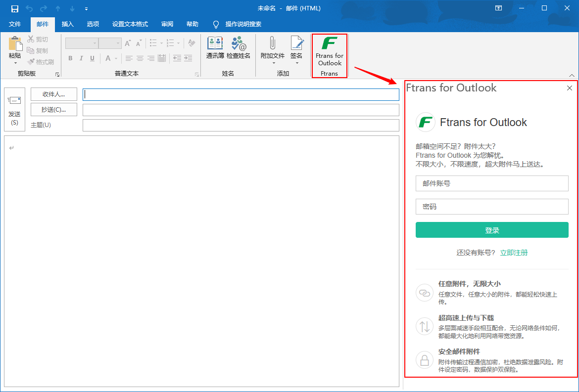This screenshot has width=579, height=392.
Task: Click the distributed alignment icon
Action: click(x=162, y=58)
